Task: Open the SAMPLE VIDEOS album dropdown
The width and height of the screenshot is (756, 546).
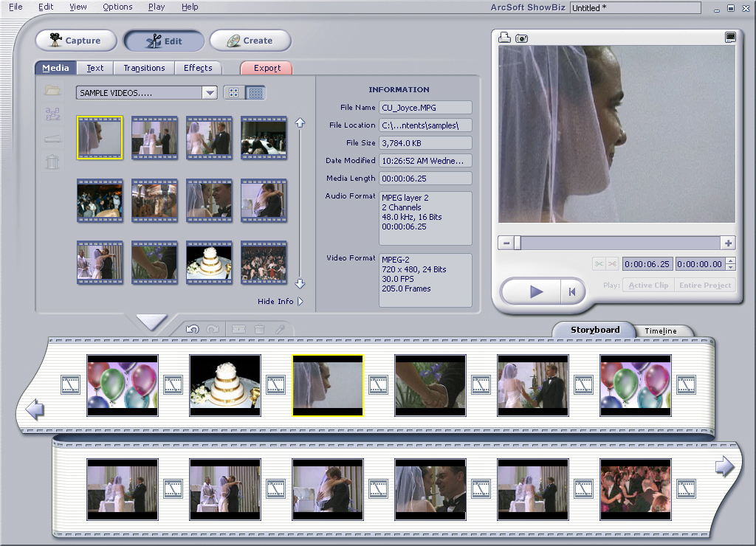Action: pyautogui.click(x=209, y=92)
